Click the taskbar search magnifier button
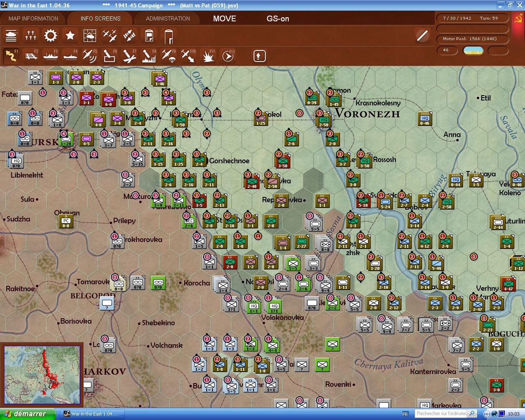Image resolution: width=525 pixels, height=420 pixels. [x=472, y=413]
